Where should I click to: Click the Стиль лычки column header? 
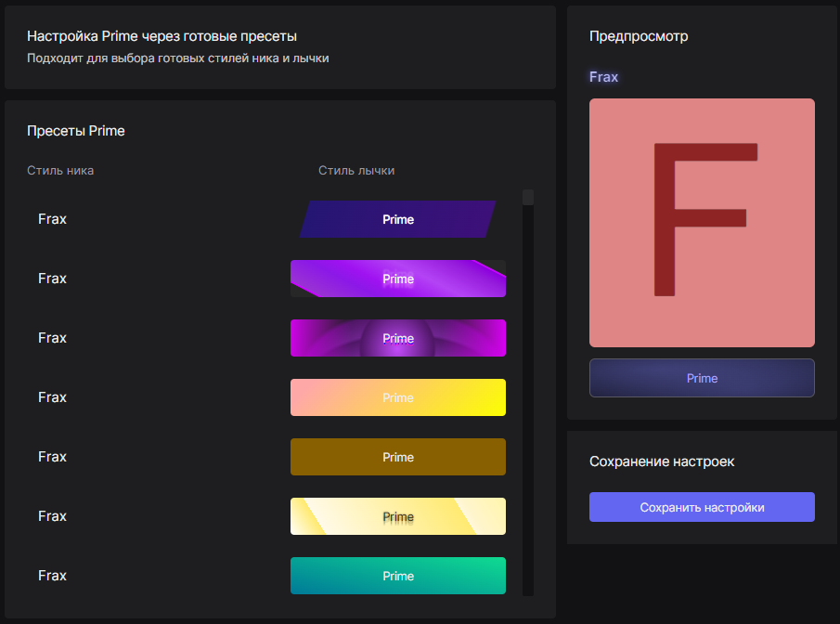pos(356,171)
